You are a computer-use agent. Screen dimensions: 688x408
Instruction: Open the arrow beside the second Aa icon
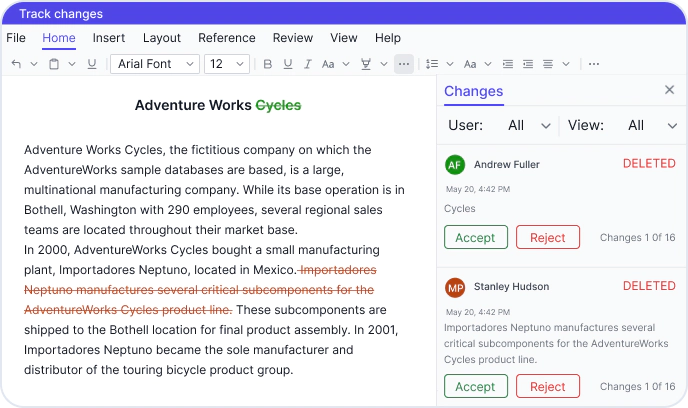[488, 64]
